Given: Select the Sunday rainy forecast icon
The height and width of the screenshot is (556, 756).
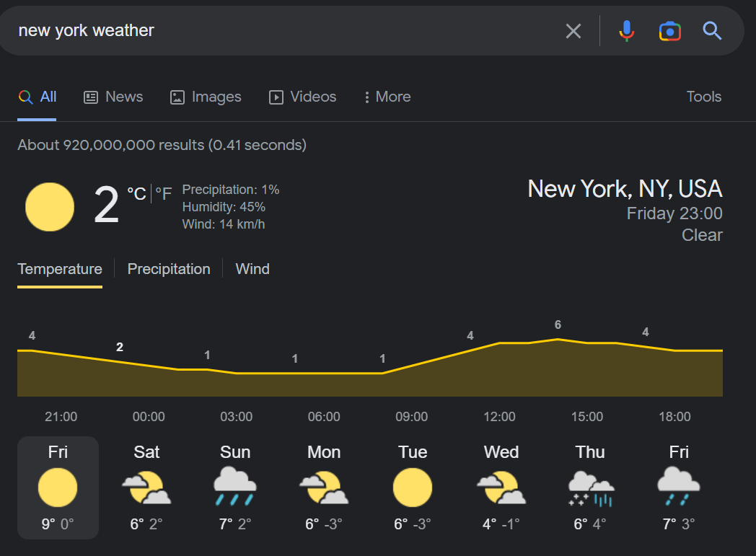Looking at the screenshot, I should click(x=234, y=486).
